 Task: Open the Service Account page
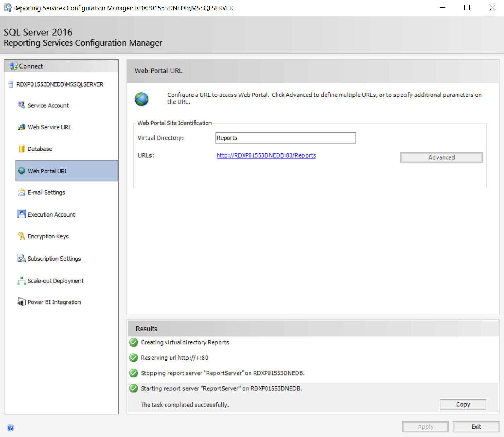click(48, 105)
